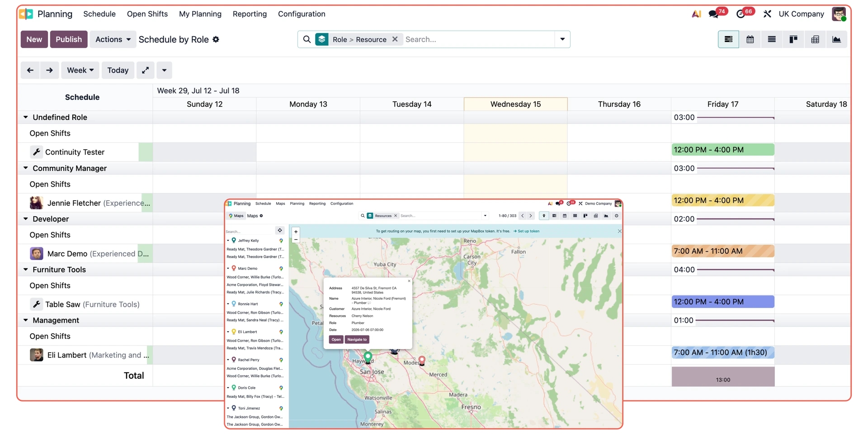Screen dimensions: 868x434
Task: Switch to List view in main toolbar
Action: click(772, 39)
